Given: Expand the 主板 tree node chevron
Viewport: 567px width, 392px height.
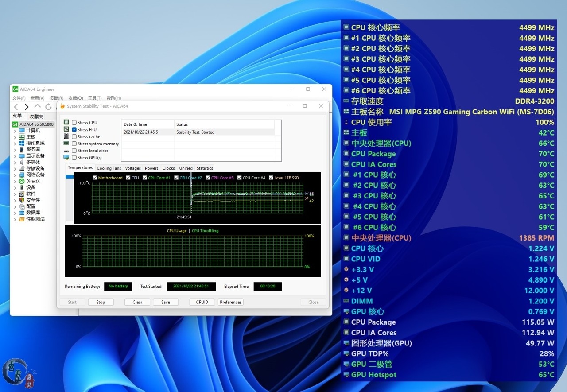Looking at the screenshot, I should tap(15, 137).
